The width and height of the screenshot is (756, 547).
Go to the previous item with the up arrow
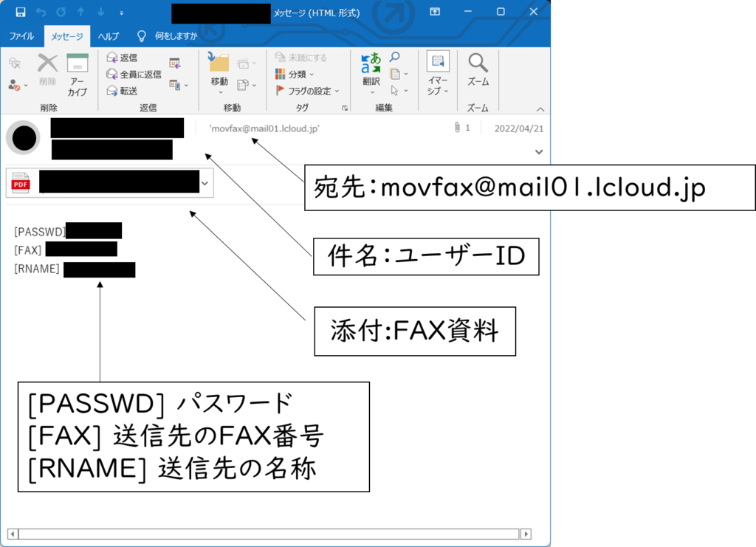click(x=81, y=12)
